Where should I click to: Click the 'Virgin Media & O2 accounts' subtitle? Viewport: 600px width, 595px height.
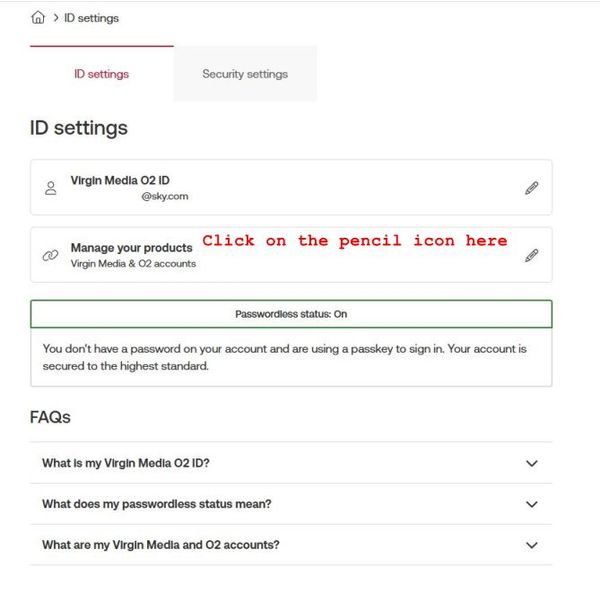tap(133, 264)
